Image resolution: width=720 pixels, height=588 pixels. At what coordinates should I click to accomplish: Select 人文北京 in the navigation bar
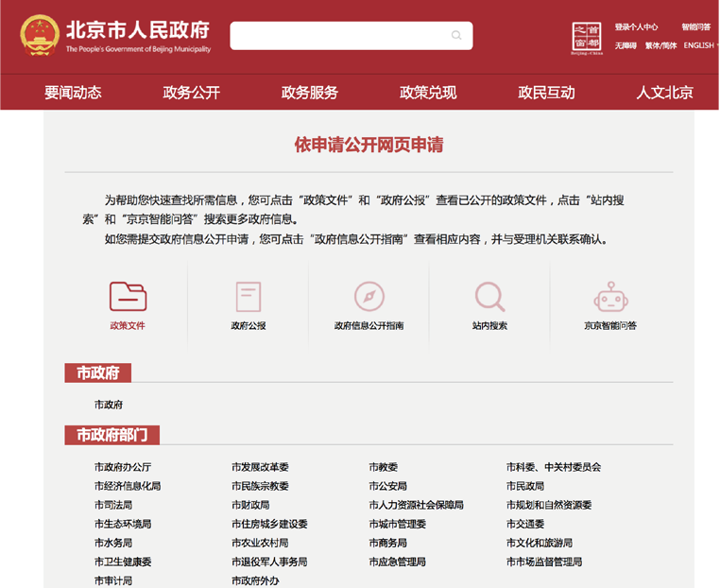coord(664,93)
